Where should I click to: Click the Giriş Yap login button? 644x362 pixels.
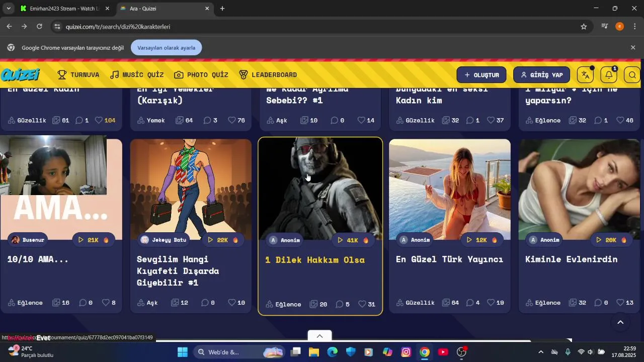(541, 75)
